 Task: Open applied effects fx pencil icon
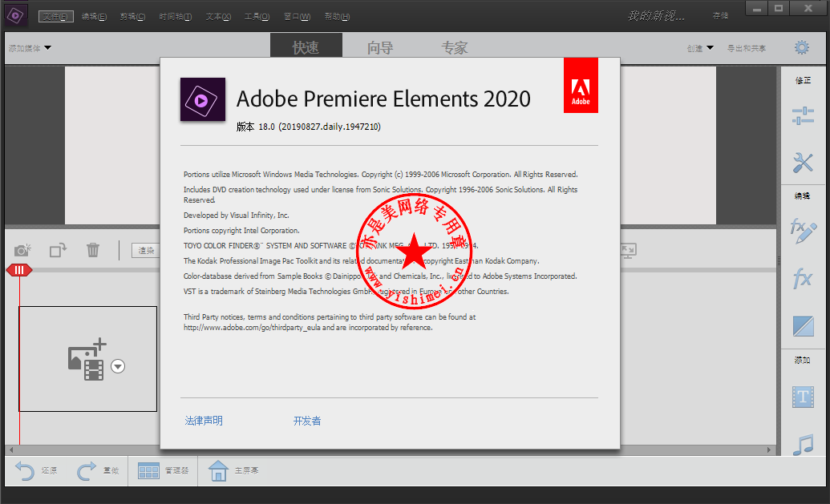click(x=803, y=231)
